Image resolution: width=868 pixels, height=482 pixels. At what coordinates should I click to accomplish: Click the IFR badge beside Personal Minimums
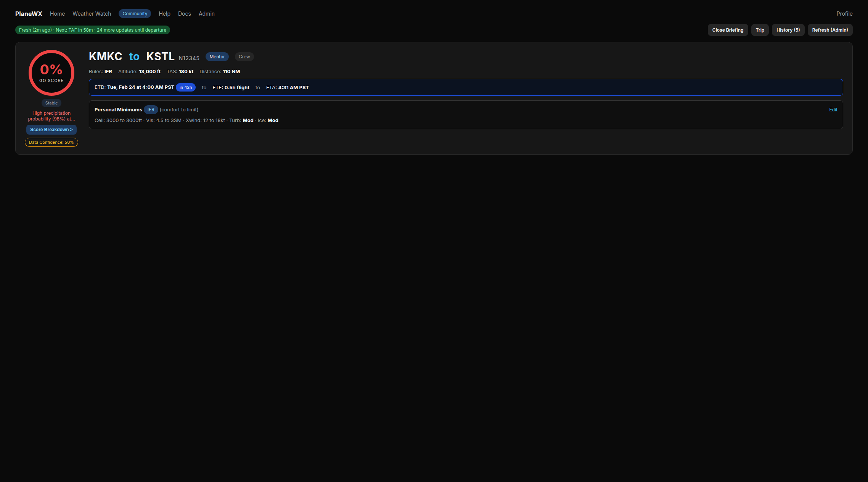[151, 110]
